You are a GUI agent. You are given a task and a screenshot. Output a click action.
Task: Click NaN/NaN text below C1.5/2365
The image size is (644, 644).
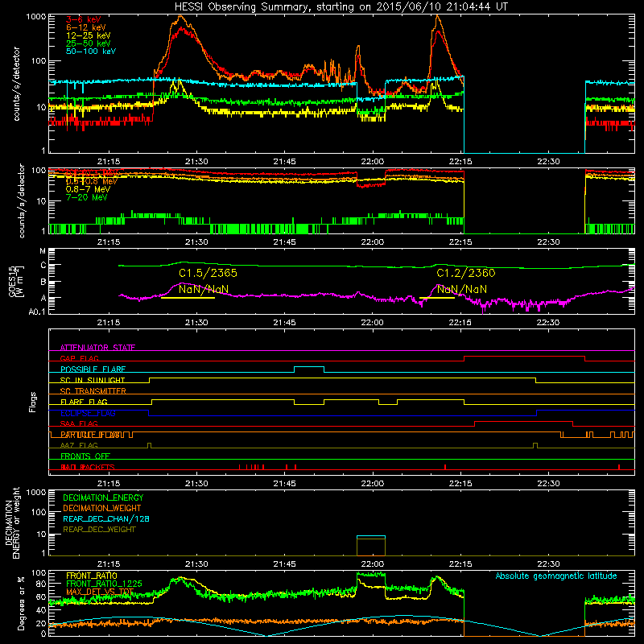[204, 290]
